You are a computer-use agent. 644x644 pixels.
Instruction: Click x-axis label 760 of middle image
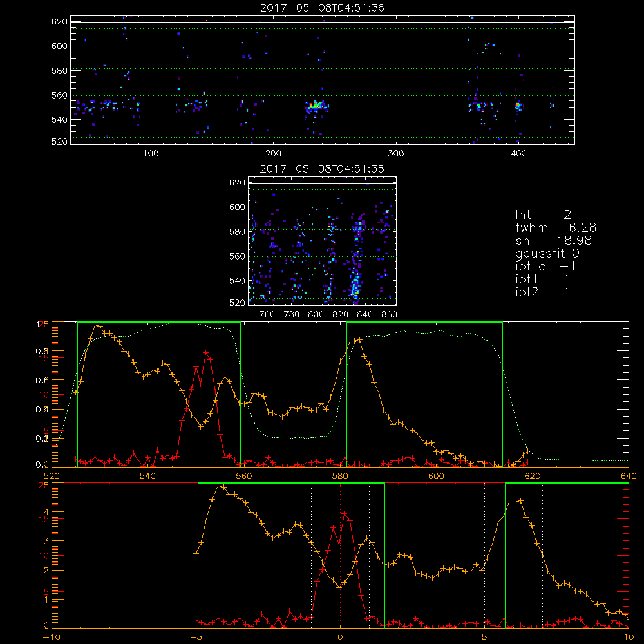point(267,315)
